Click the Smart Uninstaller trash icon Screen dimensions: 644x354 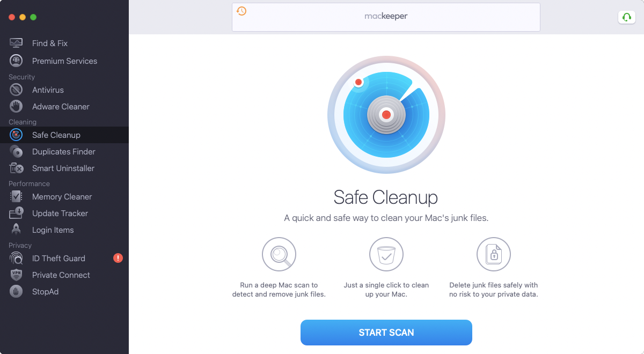coord(16,168)
